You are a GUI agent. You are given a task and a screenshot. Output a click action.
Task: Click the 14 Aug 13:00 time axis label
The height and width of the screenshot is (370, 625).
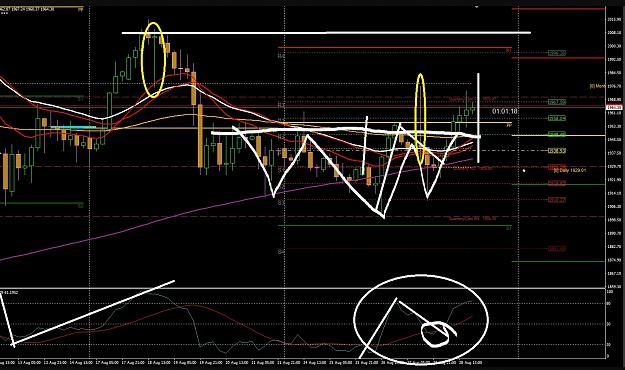coord(81,363)
